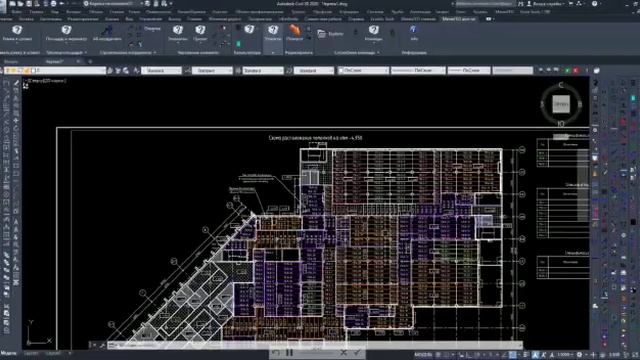The width and height of the screenshot is (640, 360).
Task: Open the Элементы ribbon button
Action: click(x=178, y=33)
